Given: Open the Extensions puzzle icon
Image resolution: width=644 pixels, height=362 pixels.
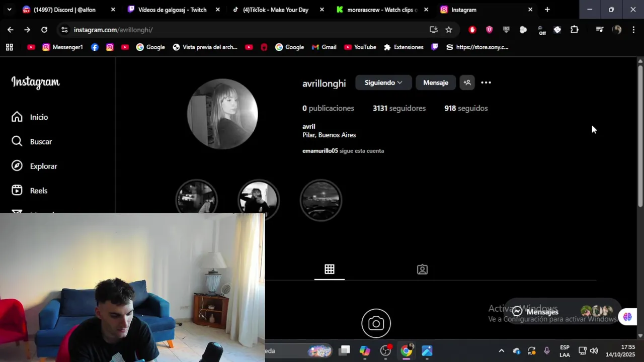Looking at the screenshot, I should pos(574,30).
